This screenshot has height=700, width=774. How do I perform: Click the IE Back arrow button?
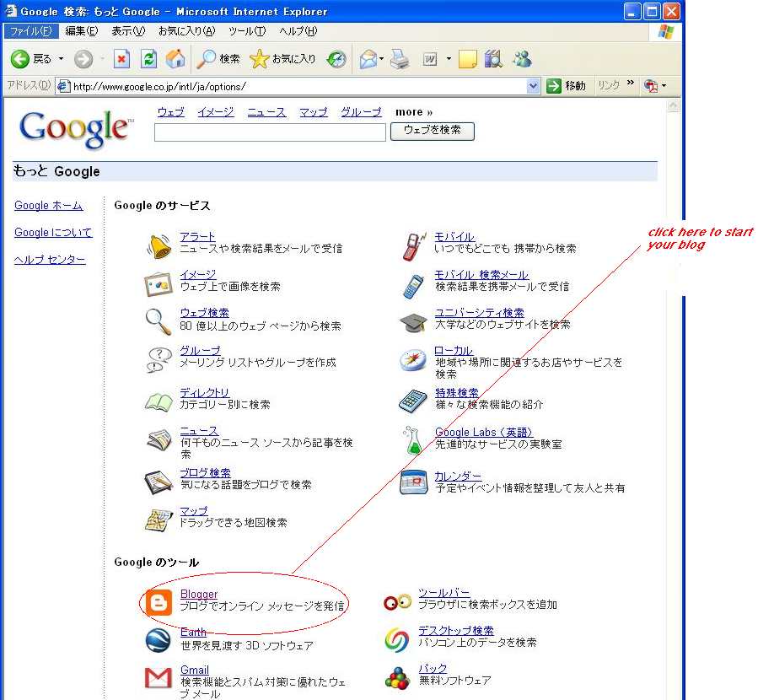click(20, 59)
